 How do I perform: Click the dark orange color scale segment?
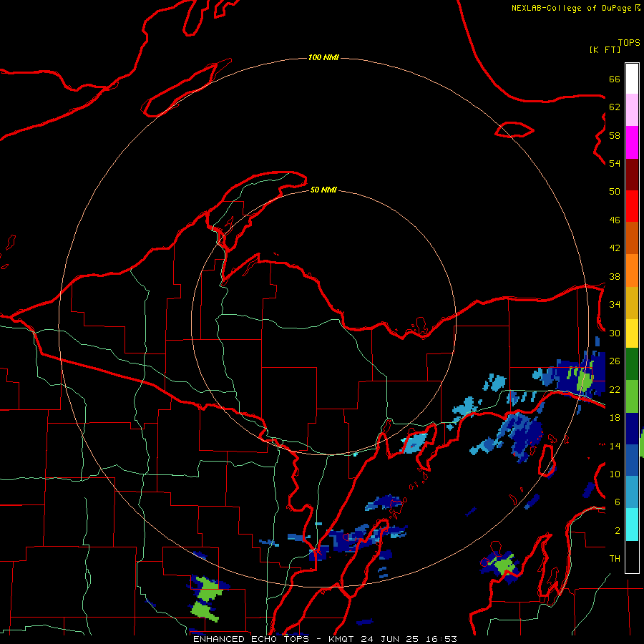632,238
